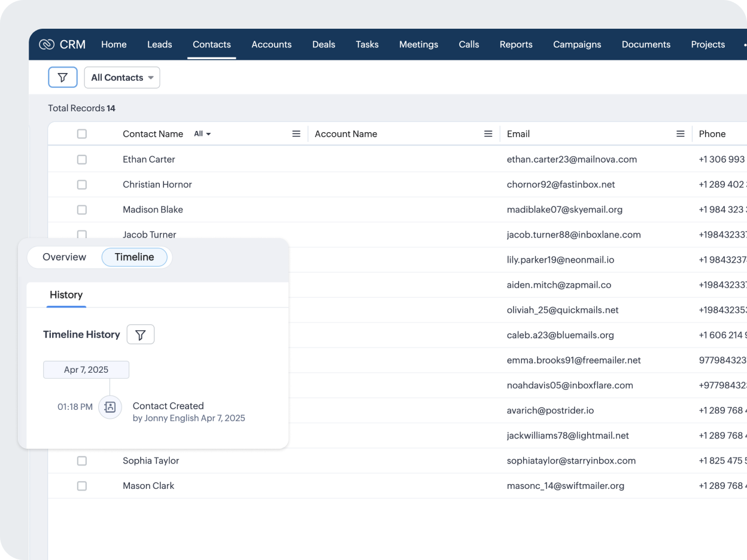Click the madiblake07@skyemail.org email address
The image size is (747, 560).
(564, 209)
